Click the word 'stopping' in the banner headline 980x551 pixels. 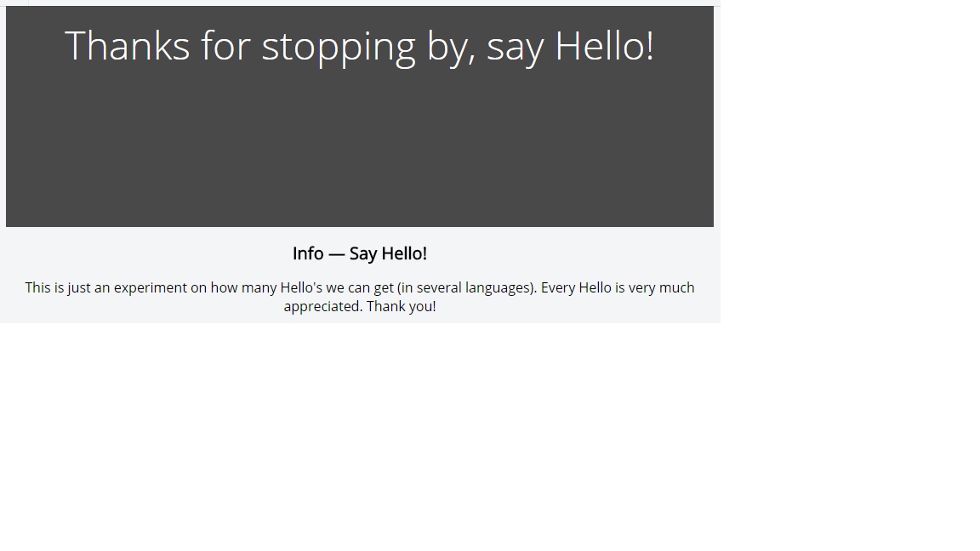tap(338, 48)
